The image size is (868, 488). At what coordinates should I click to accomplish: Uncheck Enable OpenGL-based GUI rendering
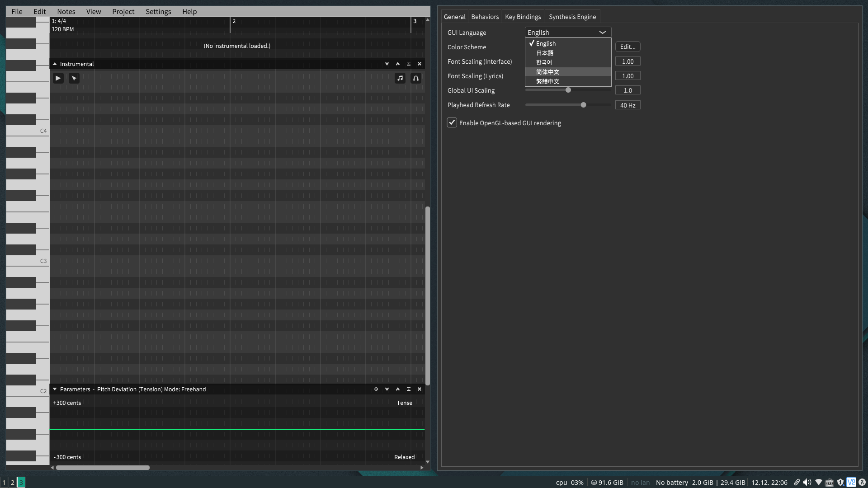click(452, 123)
